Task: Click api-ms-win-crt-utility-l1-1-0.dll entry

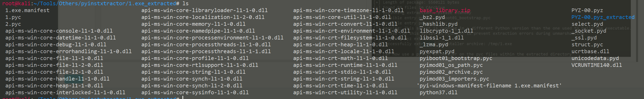Action: 345,92
